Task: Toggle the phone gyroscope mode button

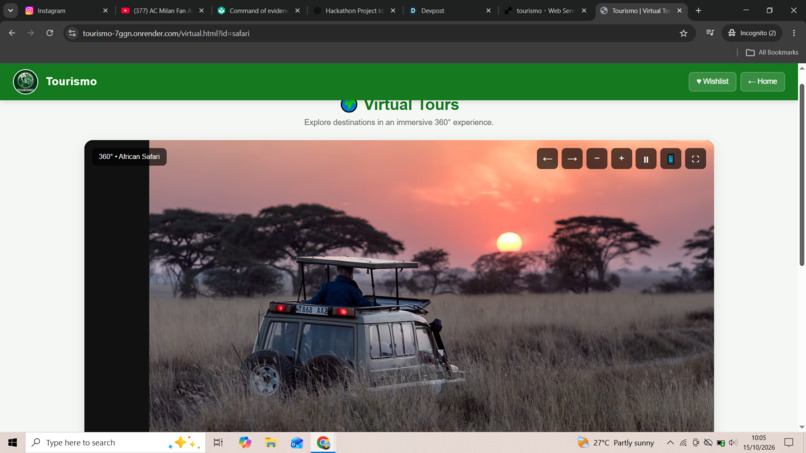Action: tap(670, 159)
